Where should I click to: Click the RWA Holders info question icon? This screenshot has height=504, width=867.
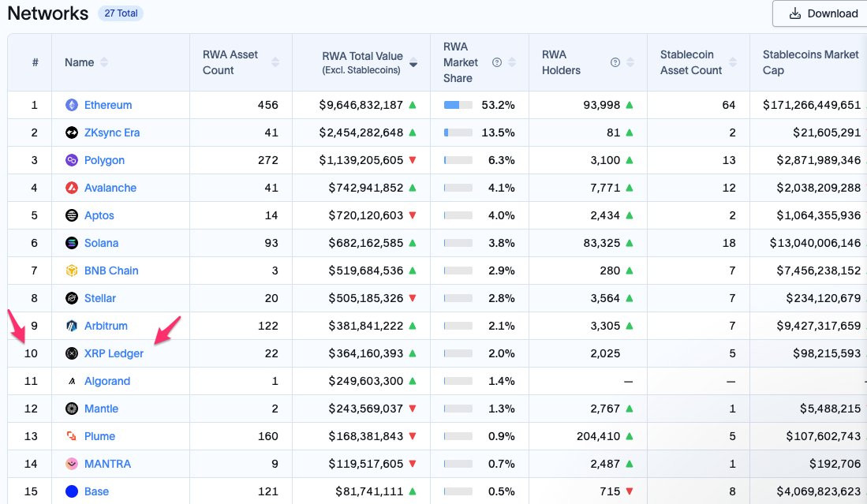click(615, 62)
